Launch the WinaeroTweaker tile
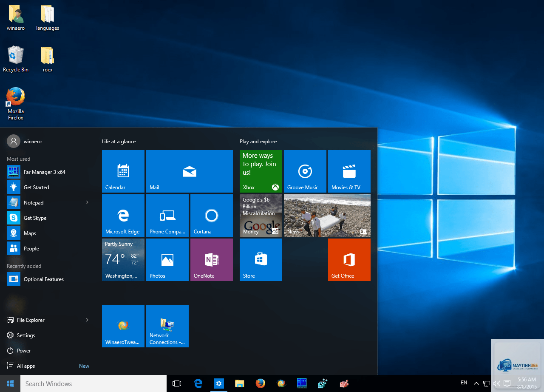Image resolution: width=544 pixels, height=392 pixels. (x=123, y=326)
